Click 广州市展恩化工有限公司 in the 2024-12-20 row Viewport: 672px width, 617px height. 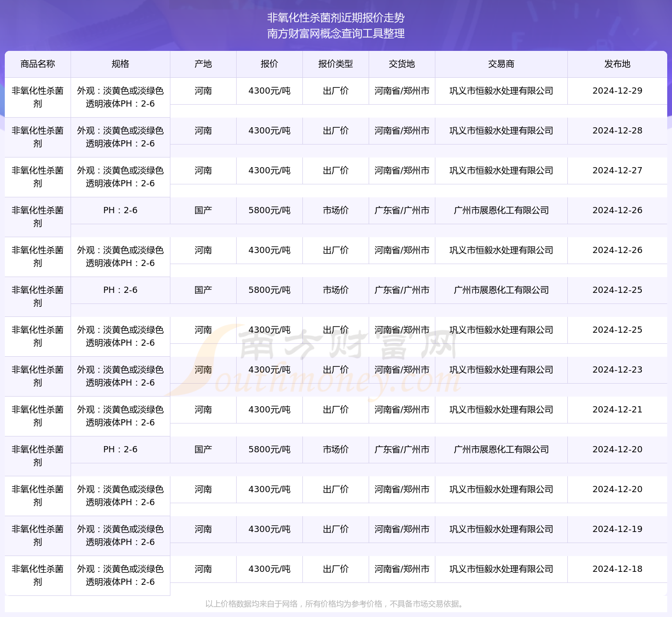pyautogui.click(x=501, y=449)
